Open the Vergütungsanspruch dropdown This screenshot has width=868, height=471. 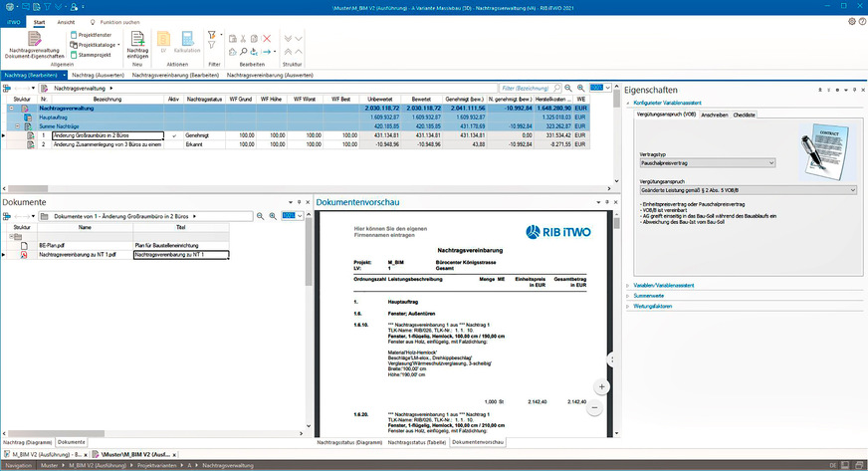pos(747,188)
